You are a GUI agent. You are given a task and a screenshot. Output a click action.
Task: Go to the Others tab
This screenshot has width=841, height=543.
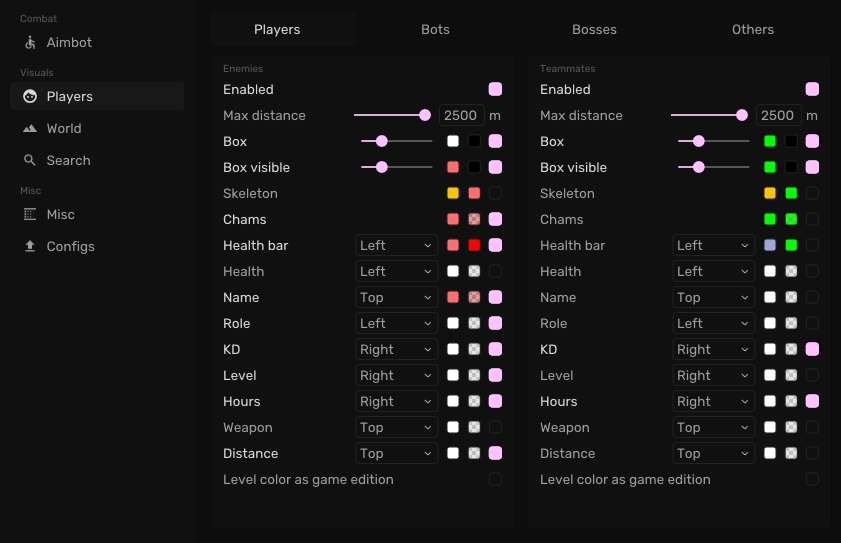pyautogui.click(x=752, y=29)
